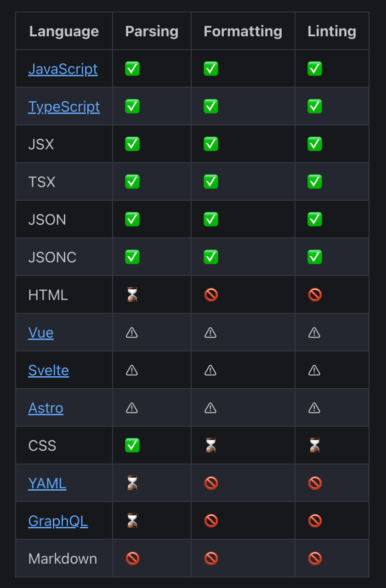
Task: Click the Linting column header
Action: [x=332, y=31]
